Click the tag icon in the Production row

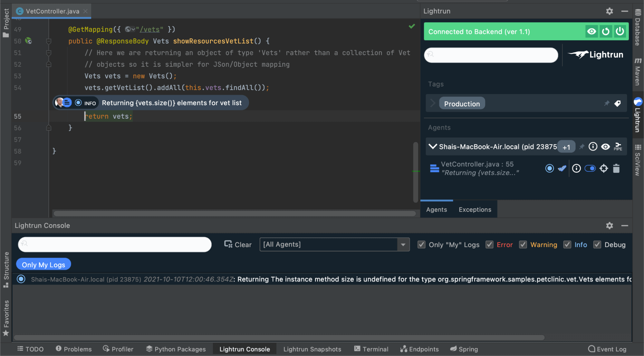[617, 104]
